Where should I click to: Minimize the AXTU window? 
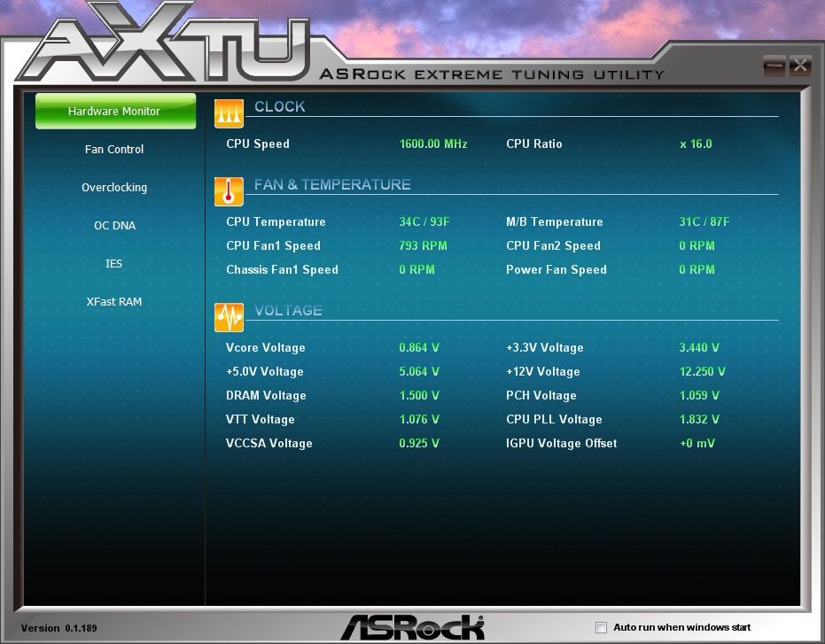774,66
